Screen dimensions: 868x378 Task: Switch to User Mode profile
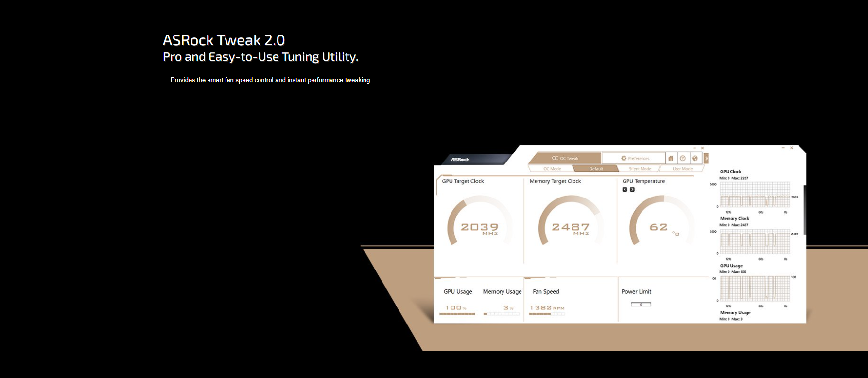682,169
